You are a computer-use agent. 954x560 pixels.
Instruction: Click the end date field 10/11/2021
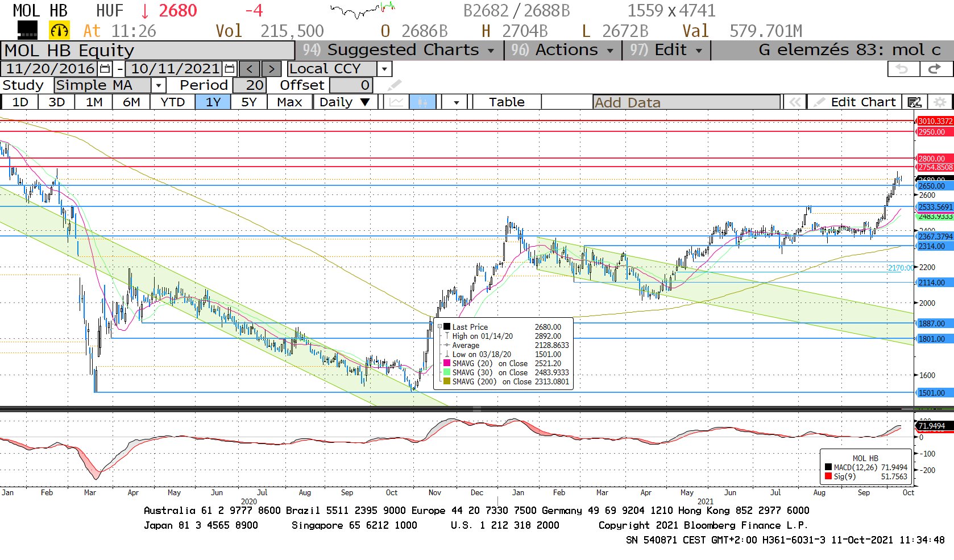[175, 69]
